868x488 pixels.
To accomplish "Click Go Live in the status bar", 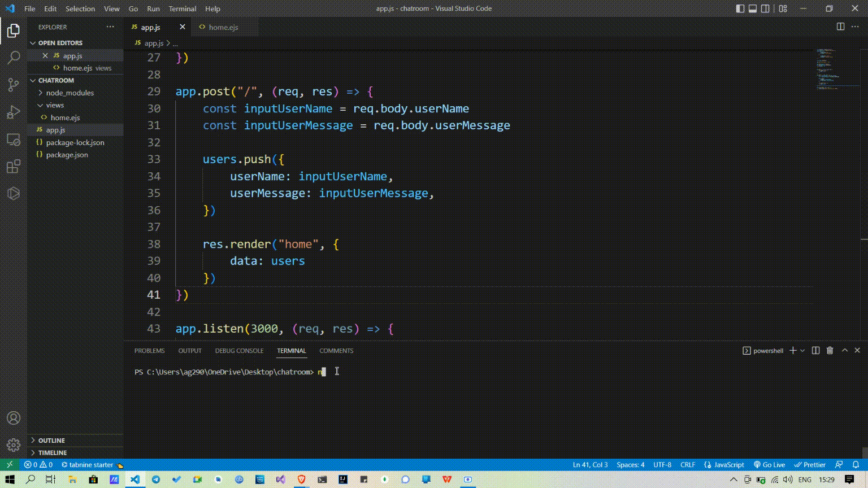I will pos(769,465).
